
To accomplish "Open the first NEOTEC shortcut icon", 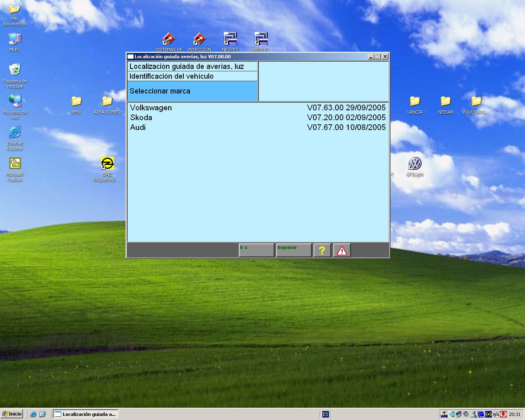I will pyautogui.click(x=230, y=42).
